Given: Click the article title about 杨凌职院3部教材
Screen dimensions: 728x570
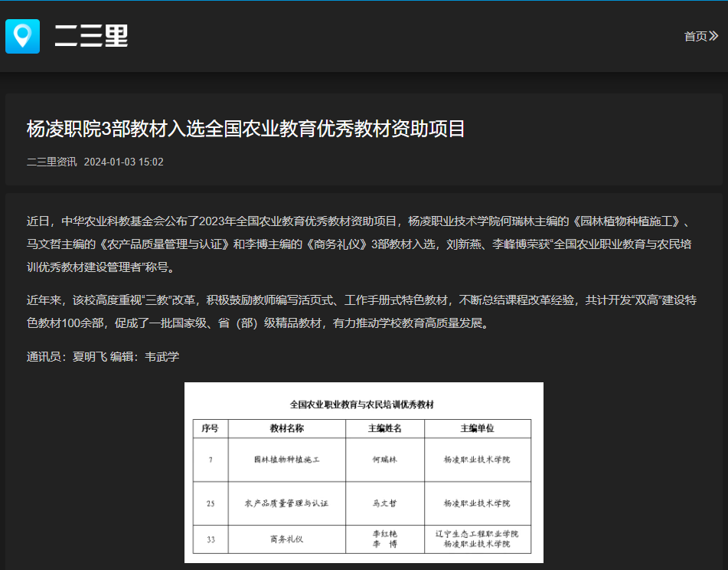Looking at the screenshot, I should point(246,129).
